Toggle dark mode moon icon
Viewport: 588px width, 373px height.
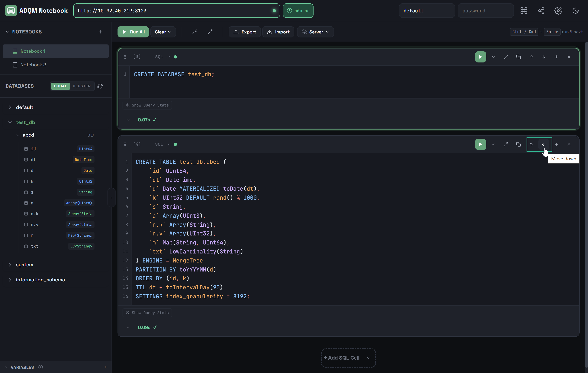coord(576,10)
